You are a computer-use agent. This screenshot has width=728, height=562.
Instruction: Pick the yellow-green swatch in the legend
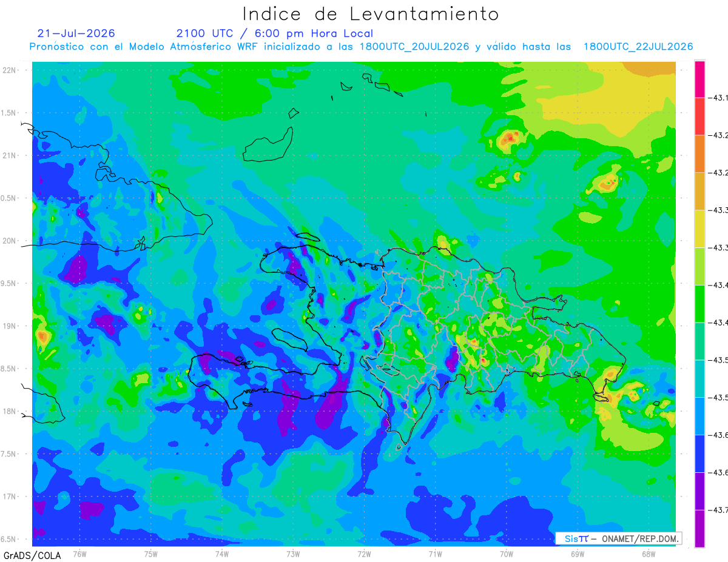pos(699,266)
